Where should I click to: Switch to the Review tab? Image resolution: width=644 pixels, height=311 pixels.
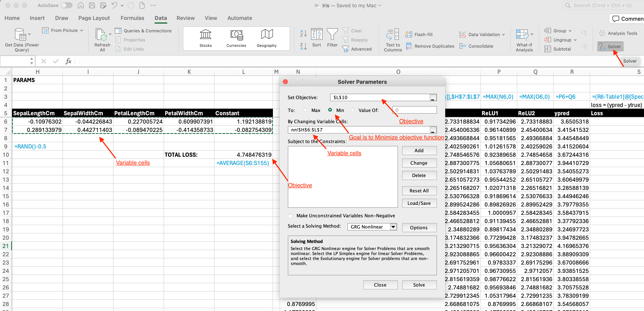(185, 18)
